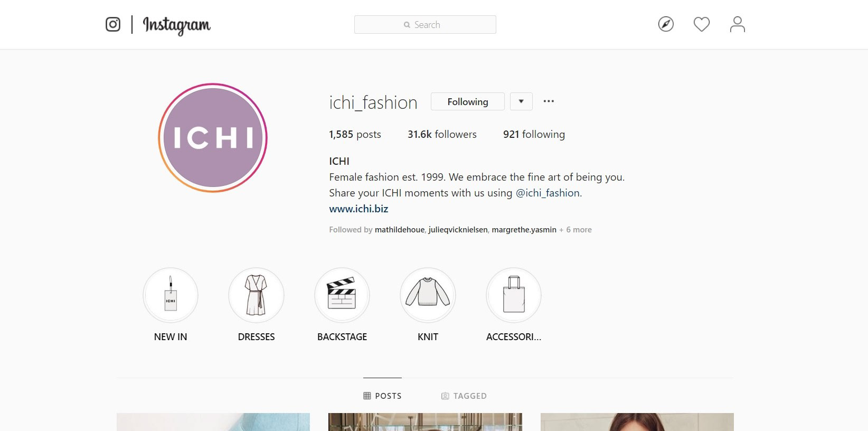Expand suggested accounts dropdown arrow
The height and width of the screenshot is (431, 868).
pyautogui.click(x=521, y=101)
